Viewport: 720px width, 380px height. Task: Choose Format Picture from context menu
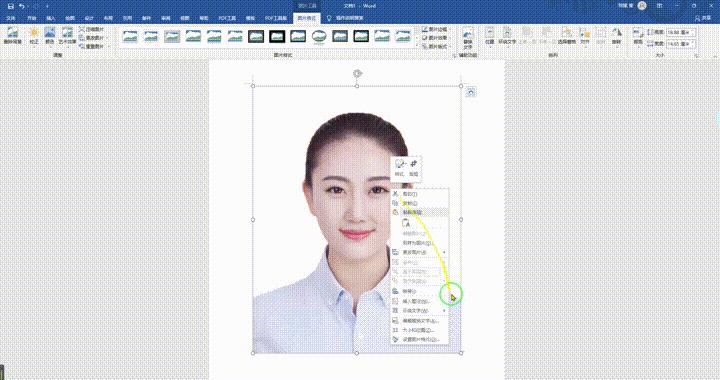(419, 340)
